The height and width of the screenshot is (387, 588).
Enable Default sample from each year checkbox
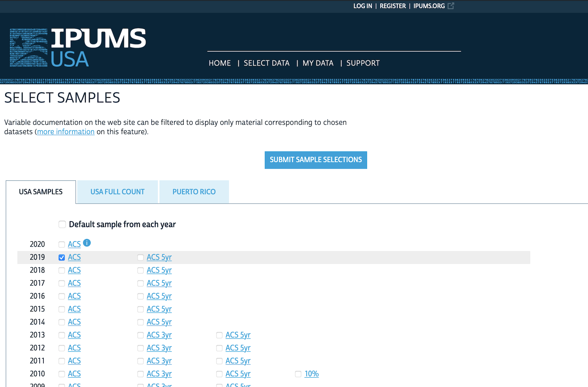point(62,224)
